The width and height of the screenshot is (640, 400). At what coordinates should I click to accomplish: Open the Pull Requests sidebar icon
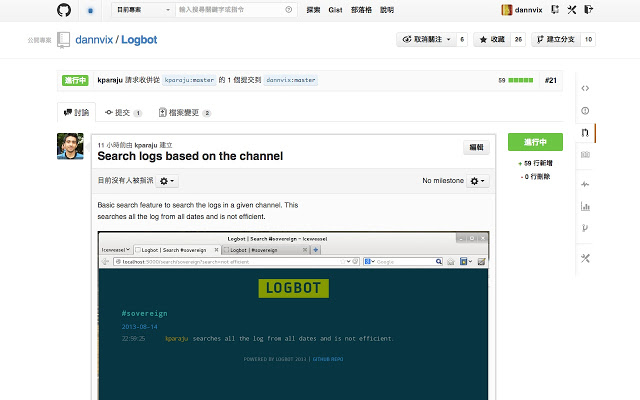585,133
